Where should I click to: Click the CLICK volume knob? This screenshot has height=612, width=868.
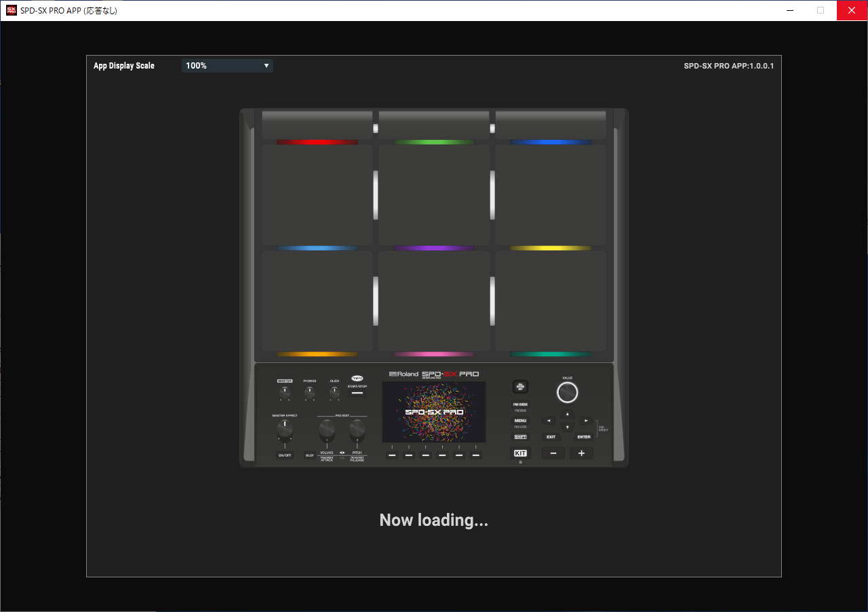coord(334,393)
